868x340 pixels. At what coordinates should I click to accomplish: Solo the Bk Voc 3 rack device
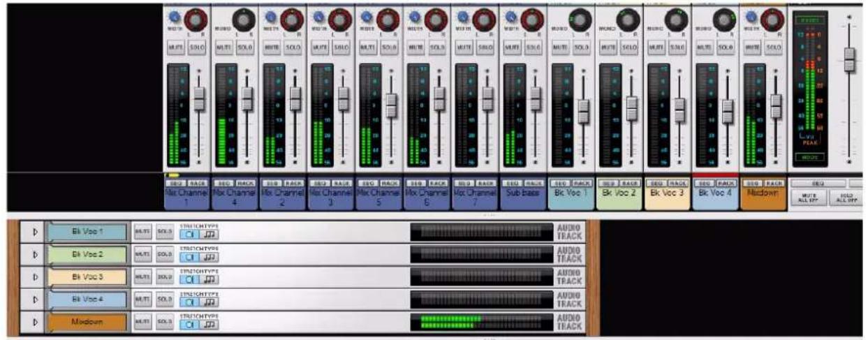click(x=164, y=277)
